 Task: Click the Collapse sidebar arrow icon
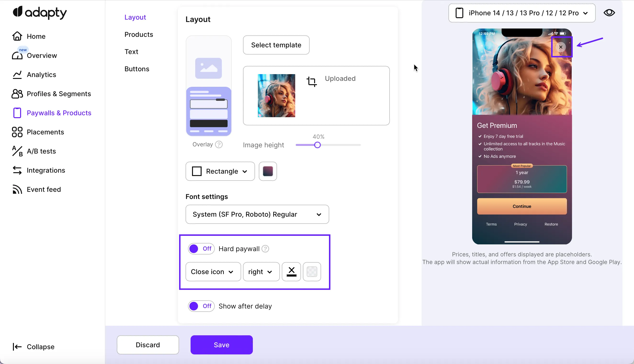(x=17, y=347)
